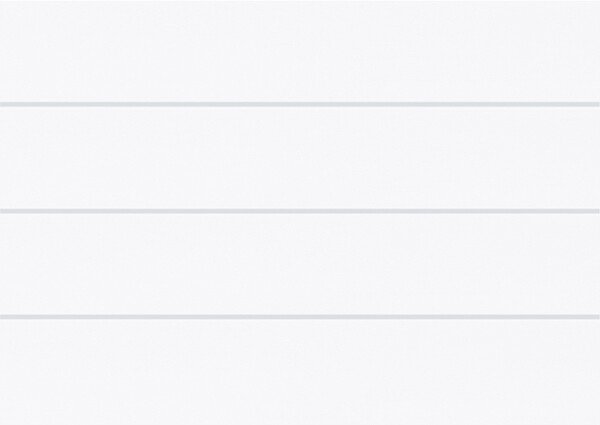Click the lowest horizontal divider line
This screenshot has height=425, width=600.
pyautogui.click(x=300, y=317)
